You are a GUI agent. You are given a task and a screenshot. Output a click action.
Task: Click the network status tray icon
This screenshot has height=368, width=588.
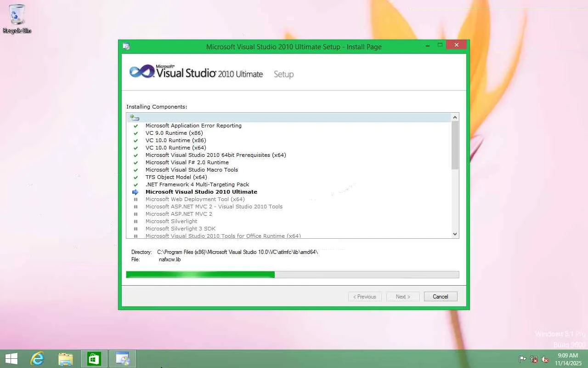[x=534, y=359]
